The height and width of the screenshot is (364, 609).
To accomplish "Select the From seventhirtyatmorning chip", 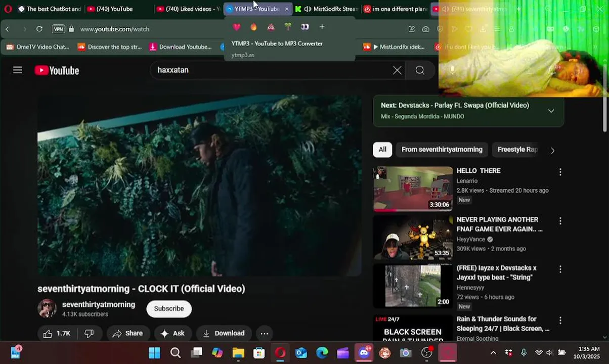I will 442,150.
